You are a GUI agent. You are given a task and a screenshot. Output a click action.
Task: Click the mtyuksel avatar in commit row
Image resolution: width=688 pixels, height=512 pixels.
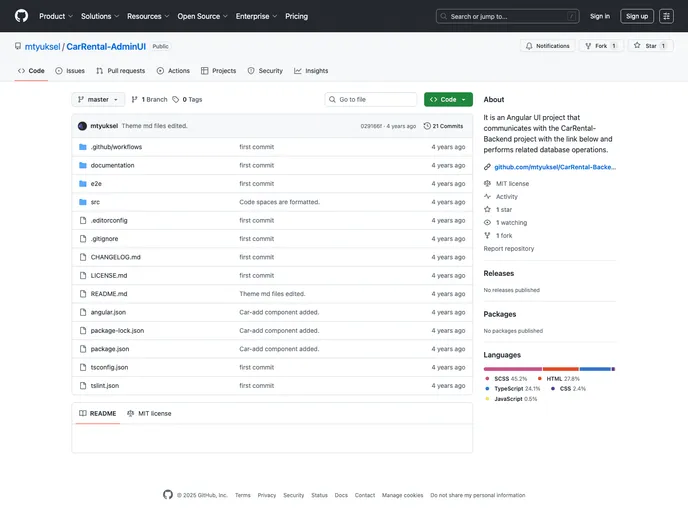click(x=82, y=126)
